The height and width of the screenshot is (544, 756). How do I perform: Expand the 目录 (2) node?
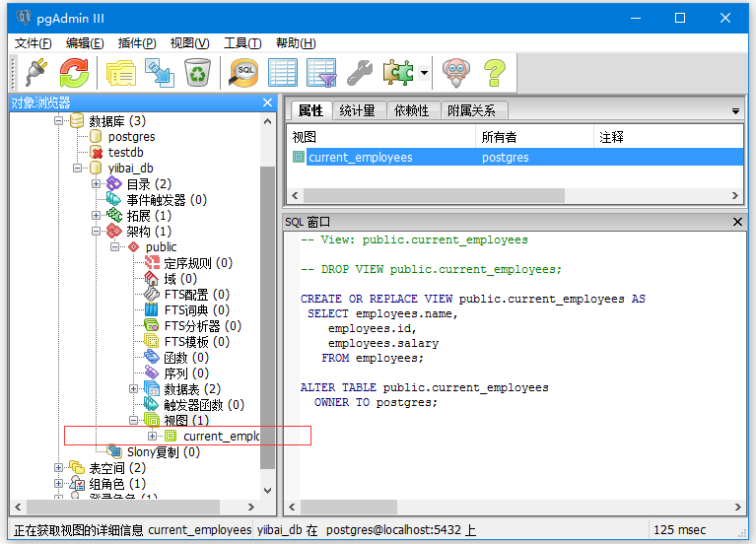pyautogui.click(x=97, y=184)
